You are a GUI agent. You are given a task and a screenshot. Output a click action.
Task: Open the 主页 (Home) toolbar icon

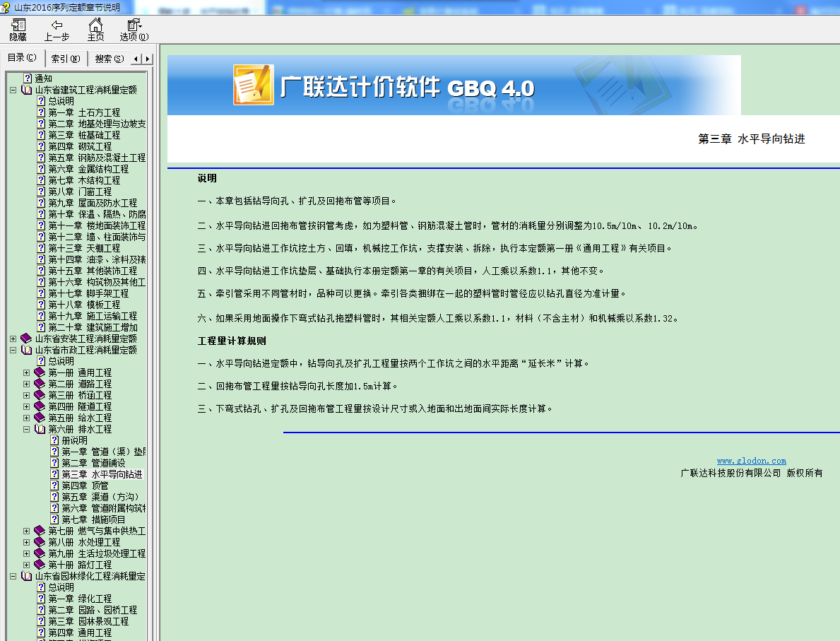[96, 30]
